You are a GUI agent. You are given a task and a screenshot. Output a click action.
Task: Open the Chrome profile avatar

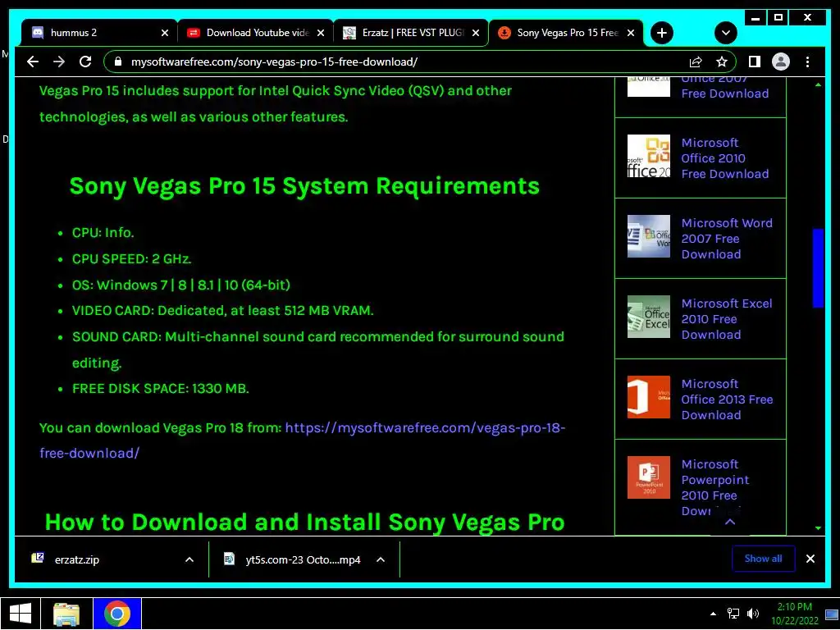[781, 62]
